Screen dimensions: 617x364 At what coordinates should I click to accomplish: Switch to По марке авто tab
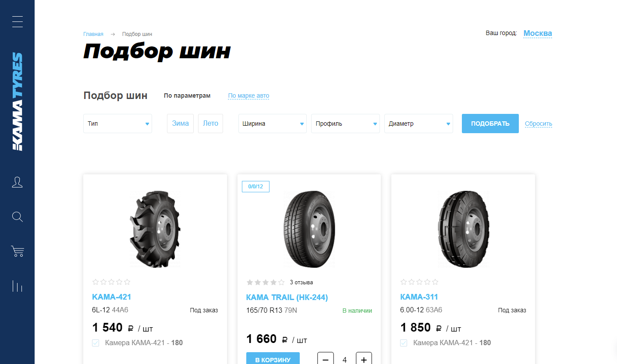point(248,96)
